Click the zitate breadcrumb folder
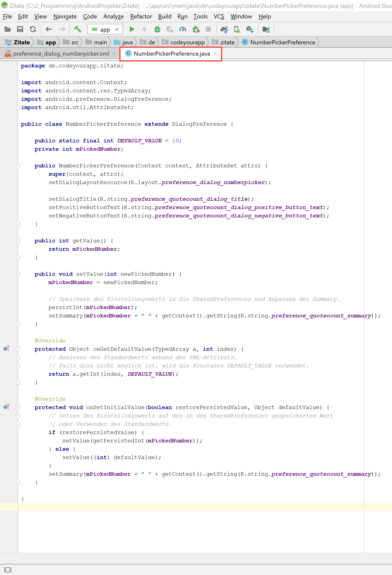This screenshot has width=392, height=575. click(x=223, y=42)
